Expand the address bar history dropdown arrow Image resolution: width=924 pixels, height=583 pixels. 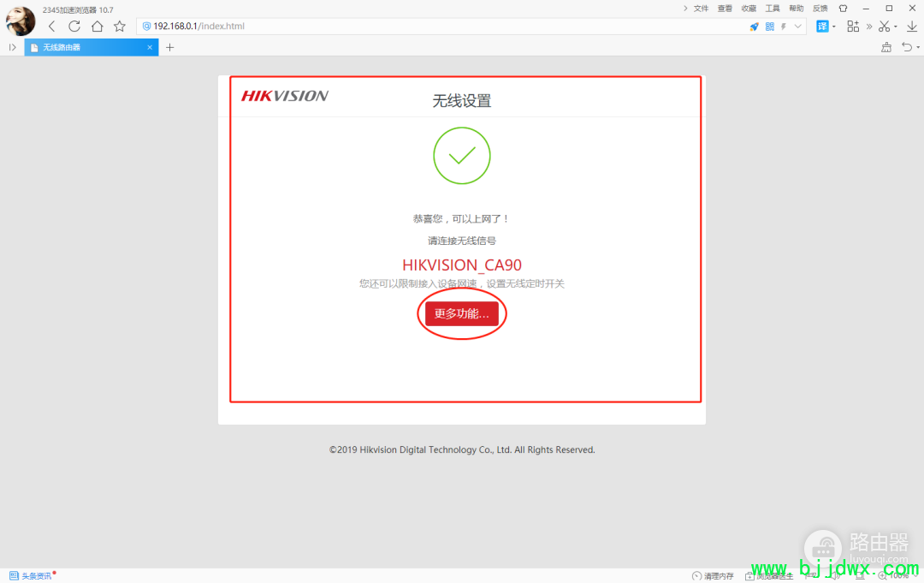pyautogui.click(x=798, y=27)
